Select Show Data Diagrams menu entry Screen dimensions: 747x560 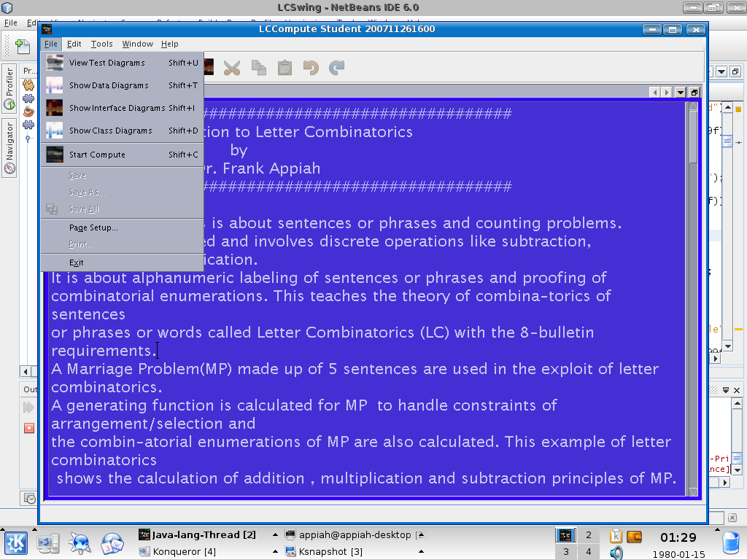pyautogui.click(x=122, y=85)
